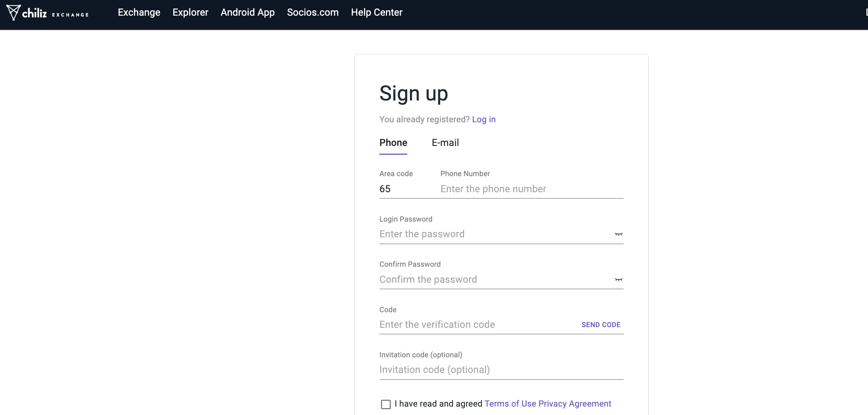Show the Login Password characters
The width and height of the screenshot is (868, 415).
(618, 234)
